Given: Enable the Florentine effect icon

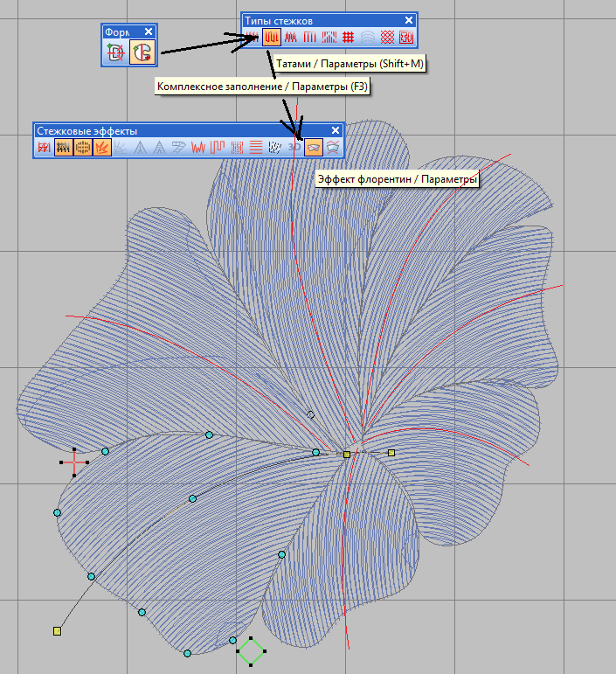Looking at the screenshot, I should pos(314,148).
